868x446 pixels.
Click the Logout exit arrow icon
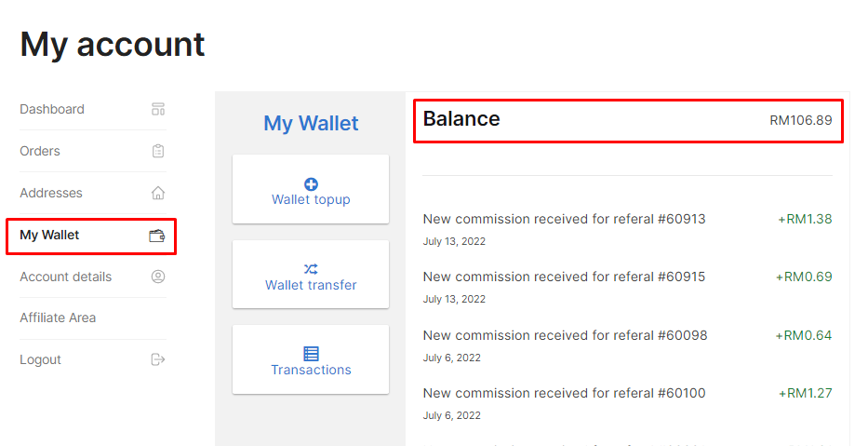(x=158, y=359)
